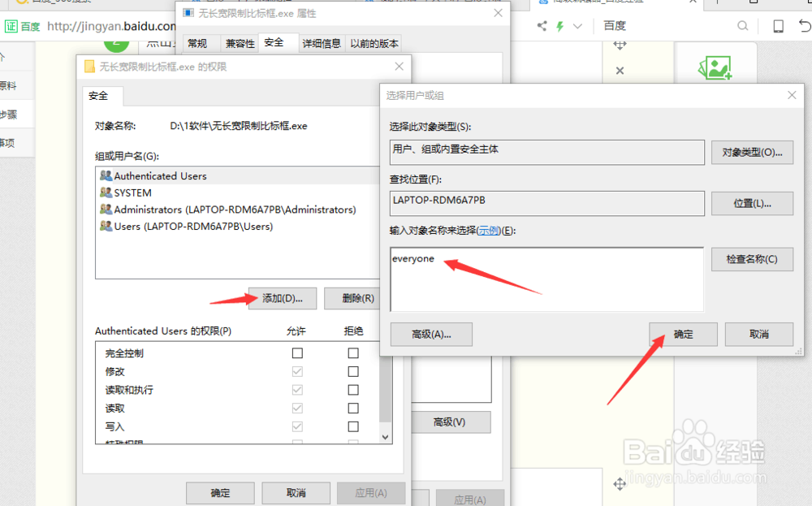The width and height of the screenshot is (812, 506).
Task: Open the 详细信息 tab
Action: tap(322, 43)
